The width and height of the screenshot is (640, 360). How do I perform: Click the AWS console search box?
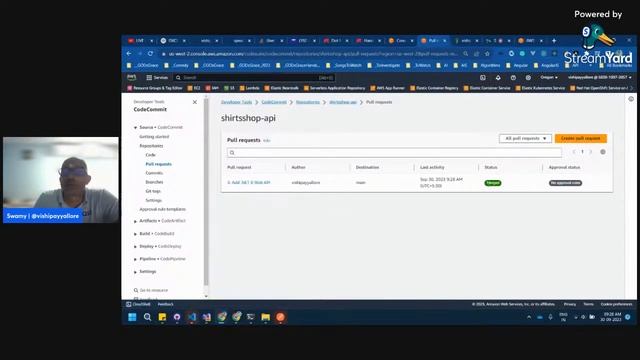pyautogui.click(x=254, y=77)
